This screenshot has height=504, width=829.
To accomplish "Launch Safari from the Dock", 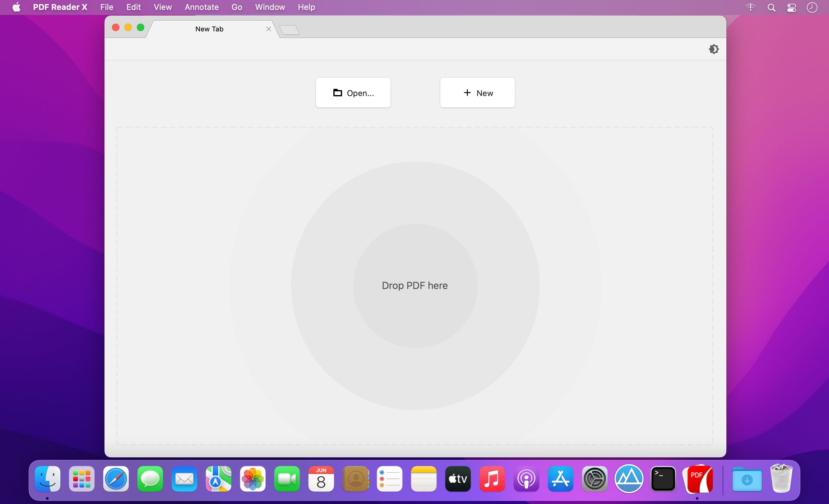I will (116, 479).
